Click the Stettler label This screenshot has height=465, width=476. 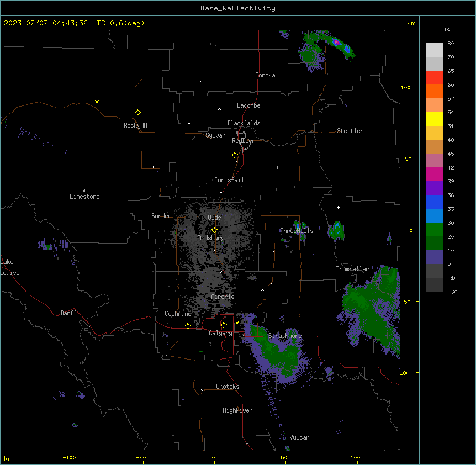pos(350,131)
